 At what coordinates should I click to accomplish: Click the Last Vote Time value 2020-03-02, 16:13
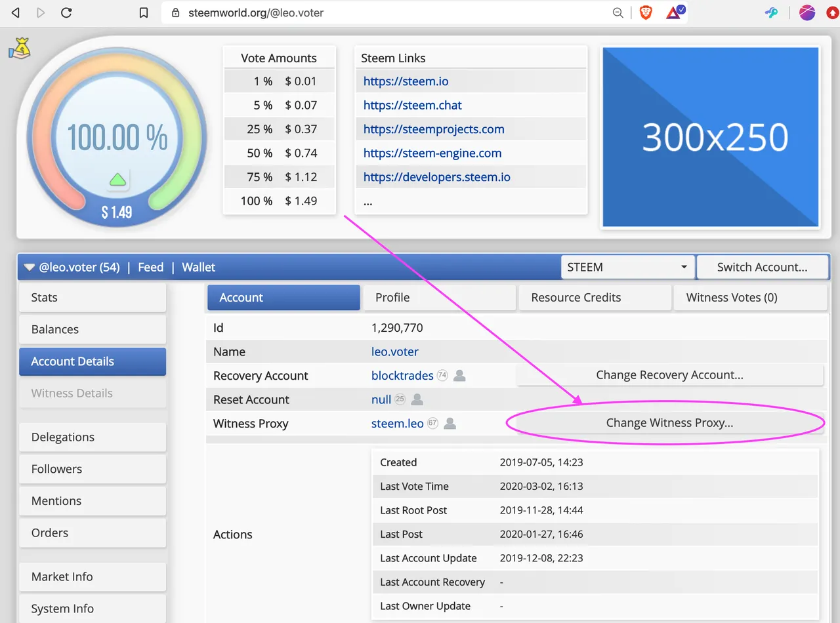pyautogui.click(x=541, y=486)
